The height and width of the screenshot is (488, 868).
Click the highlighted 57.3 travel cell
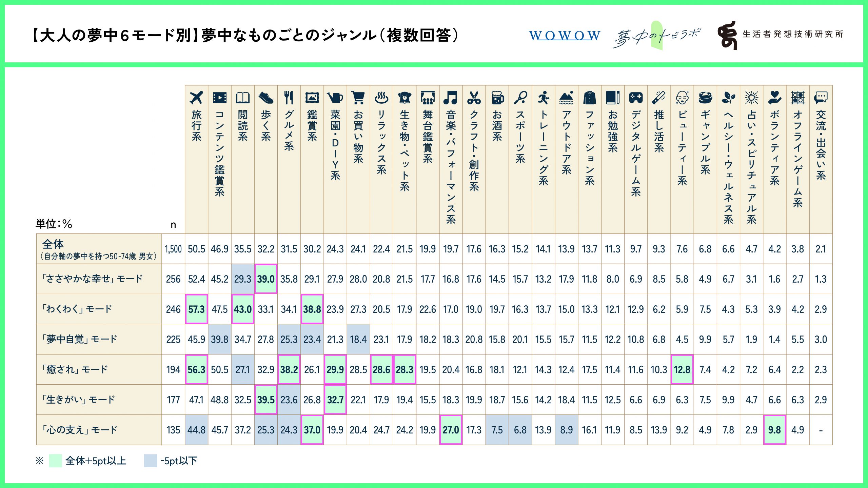(196, 309)
